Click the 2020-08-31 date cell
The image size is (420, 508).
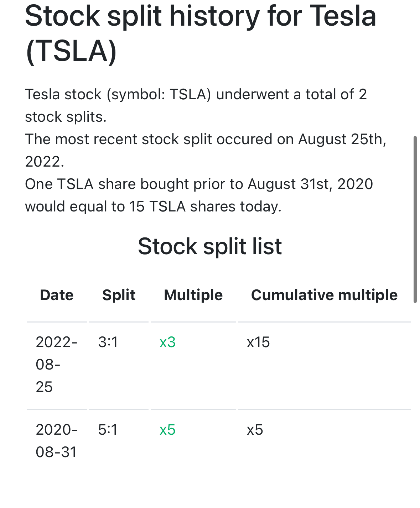tap(57, 441)
